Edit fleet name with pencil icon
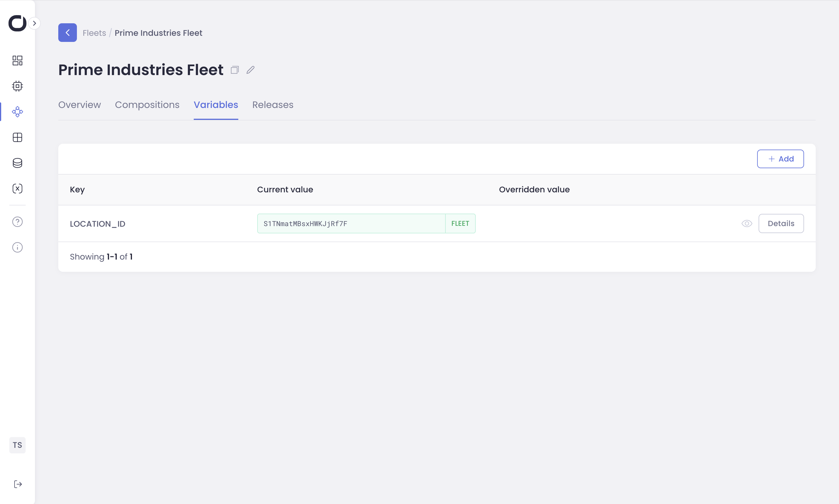Screen dimensions: 839x504 251,70
